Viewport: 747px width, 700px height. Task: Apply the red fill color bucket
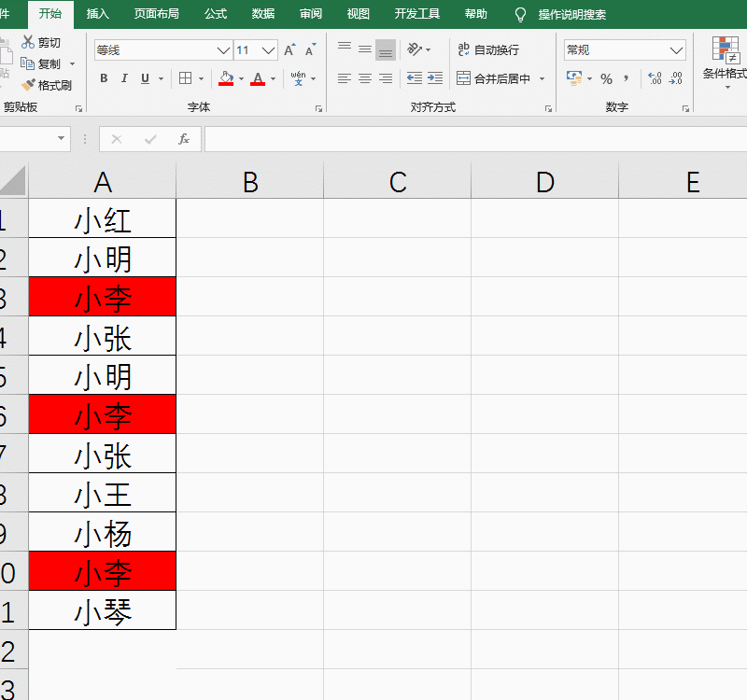(x=226, y=78)
